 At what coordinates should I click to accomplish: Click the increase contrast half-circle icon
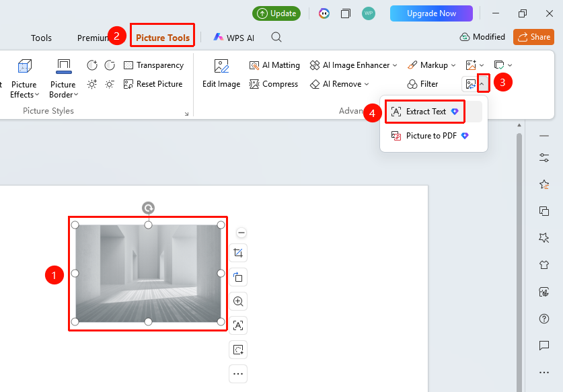coord(92,65)
